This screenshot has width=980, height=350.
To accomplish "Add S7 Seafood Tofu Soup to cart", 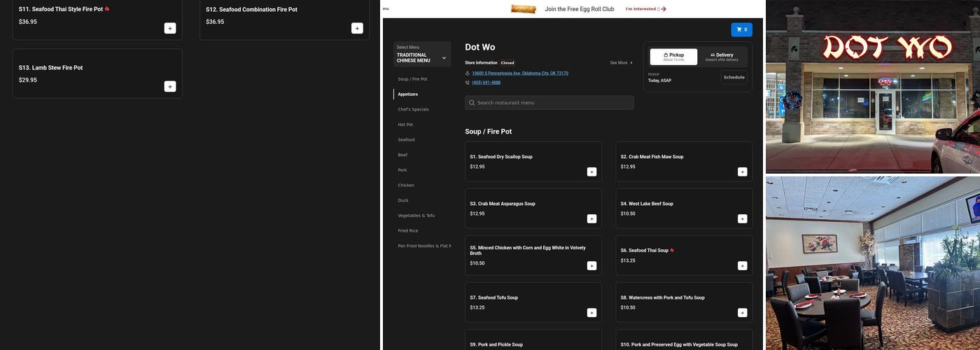I will click(x=591, y=313).
